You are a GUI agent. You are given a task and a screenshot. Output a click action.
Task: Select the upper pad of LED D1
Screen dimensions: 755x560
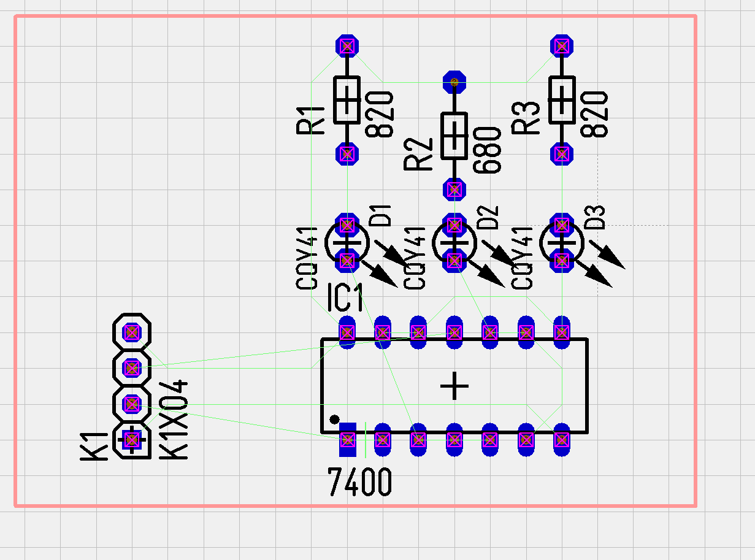click(347, 224)
